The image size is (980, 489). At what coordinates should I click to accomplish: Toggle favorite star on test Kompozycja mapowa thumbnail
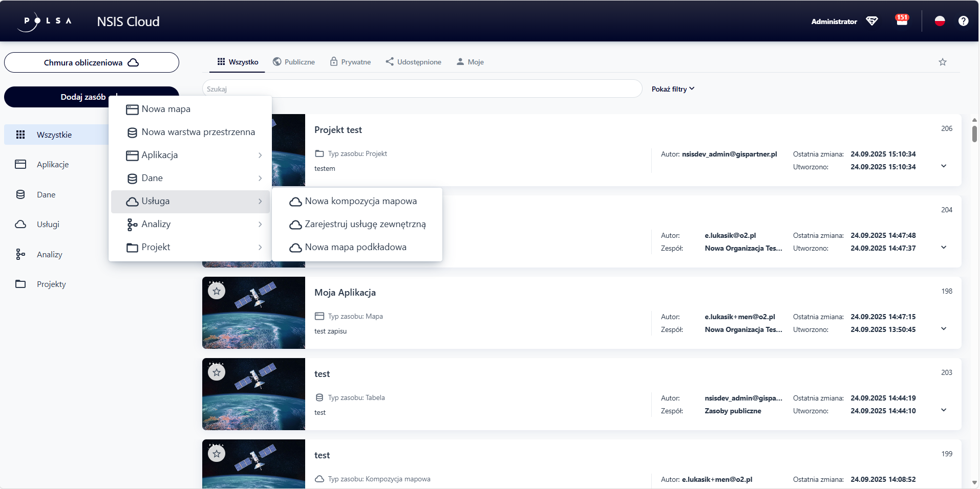point(217,454)
